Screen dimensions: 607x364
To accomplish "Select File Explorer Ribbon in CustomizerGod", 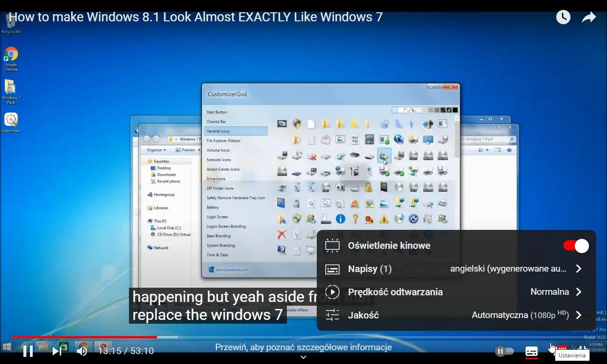I will pos(223,141).
